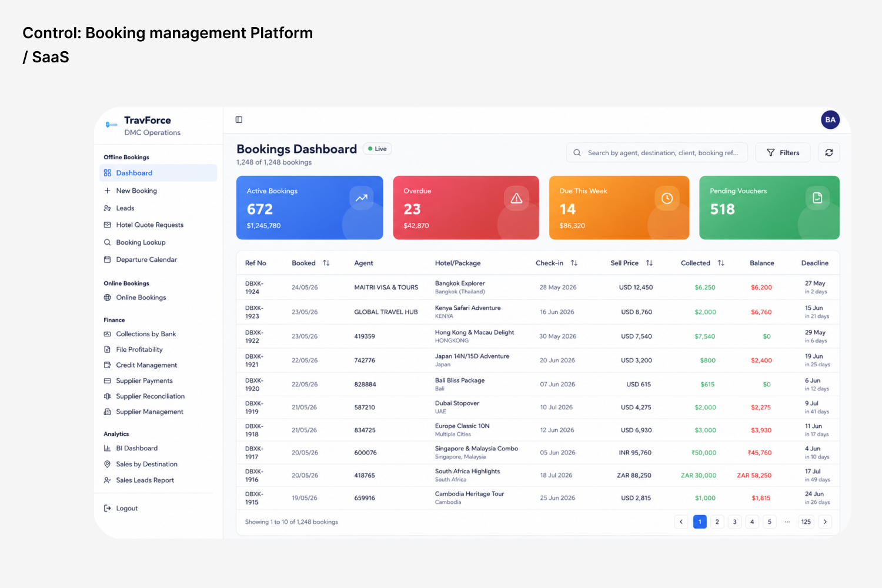This screenshot has width=882, height=588.
Task: Click balance ₹45,760 cell
Action: point(760,453)
